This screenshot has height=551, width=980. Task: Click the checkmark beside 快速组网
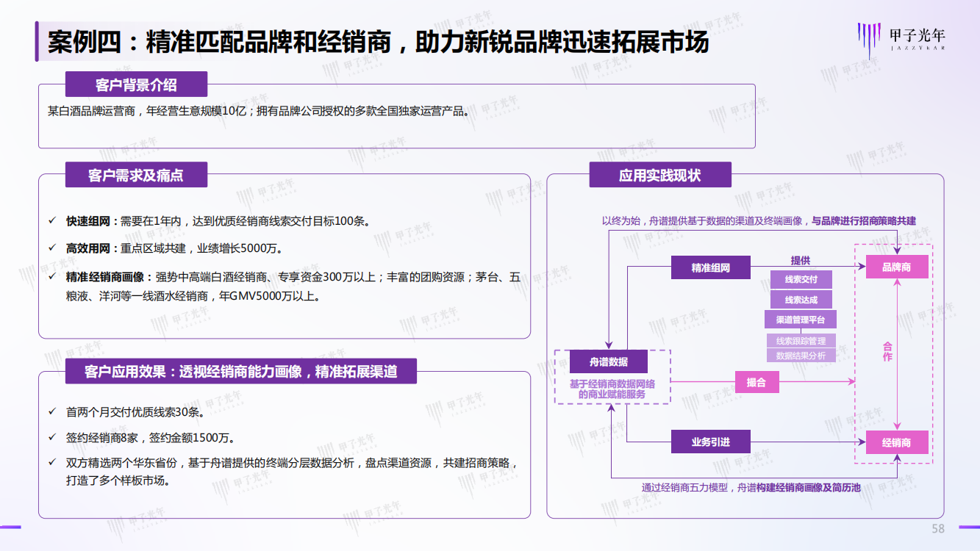pos(52,220)
